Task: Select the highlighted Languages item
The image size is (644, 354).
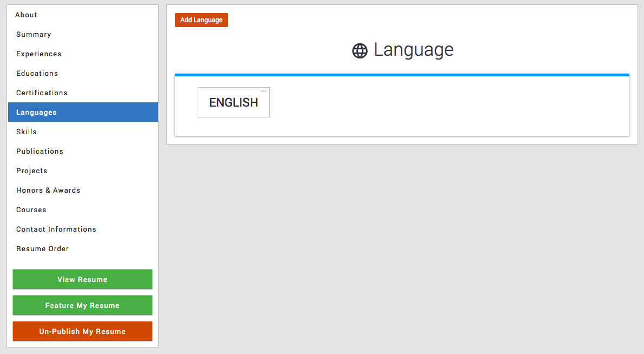Action: [x=83, y=112]
